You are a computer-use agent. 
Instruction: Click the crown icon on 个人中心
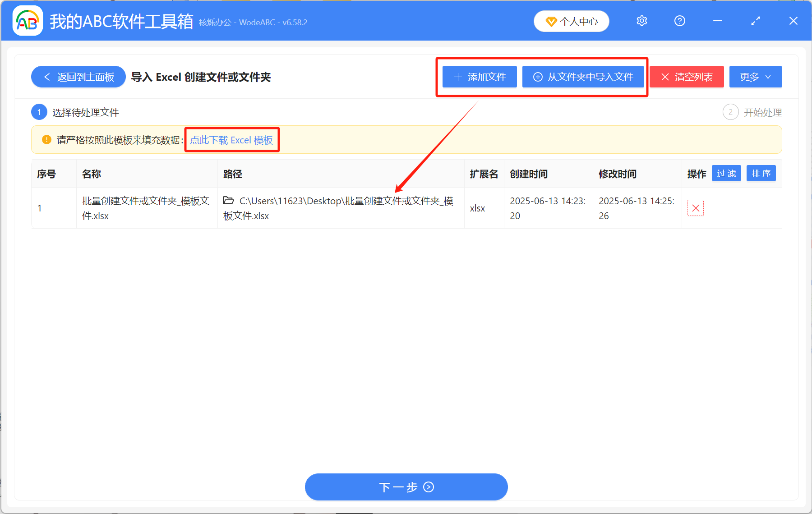(x=551, y=21)
